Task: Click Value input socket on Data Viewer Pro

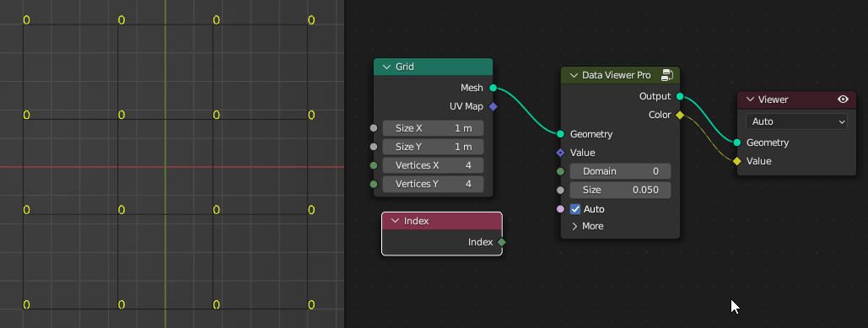Action: pos(560,153)
